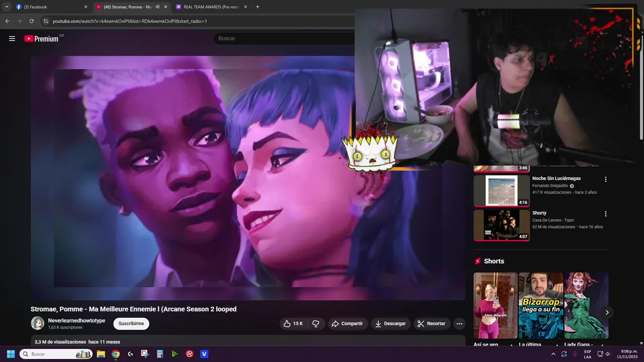Click the Chrome address bar URL
The image size is (644, 362).
click(x=130, y=21)
